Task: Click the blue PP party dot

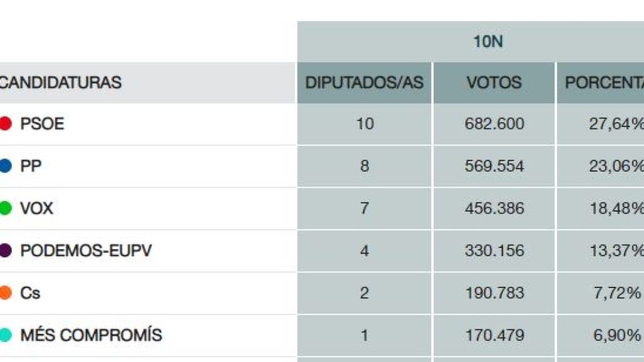Action: [6, 166]
